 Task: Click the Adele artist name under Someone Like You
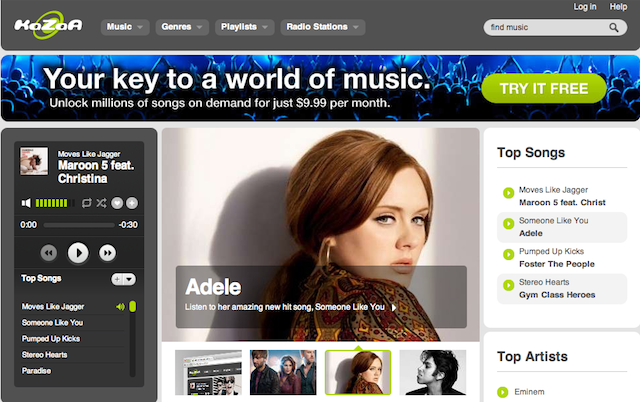(531, 233)
